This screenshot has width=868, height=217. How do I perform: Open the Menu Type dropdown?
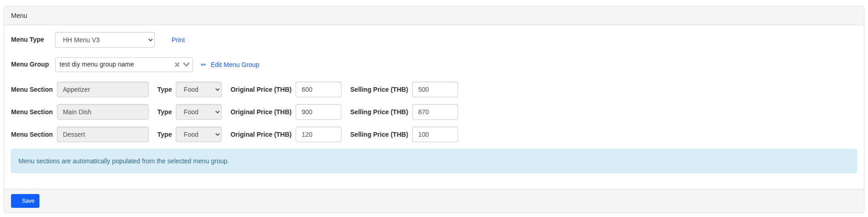click(x=105, y=40)
